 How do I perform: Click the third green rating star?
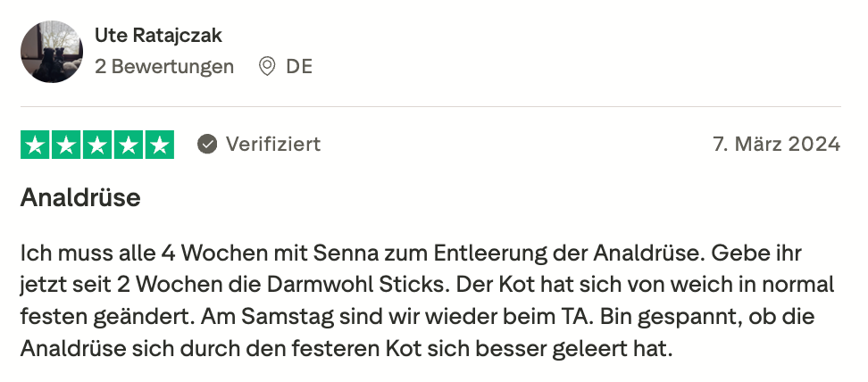click(97, 145)
